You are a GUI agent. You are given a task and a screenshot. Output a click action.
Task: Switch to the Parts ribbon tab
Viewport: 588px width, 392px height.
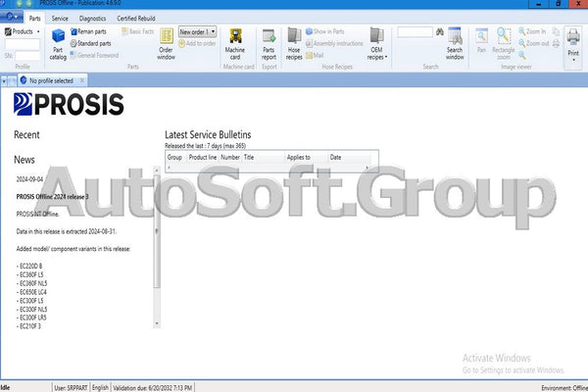35,19
